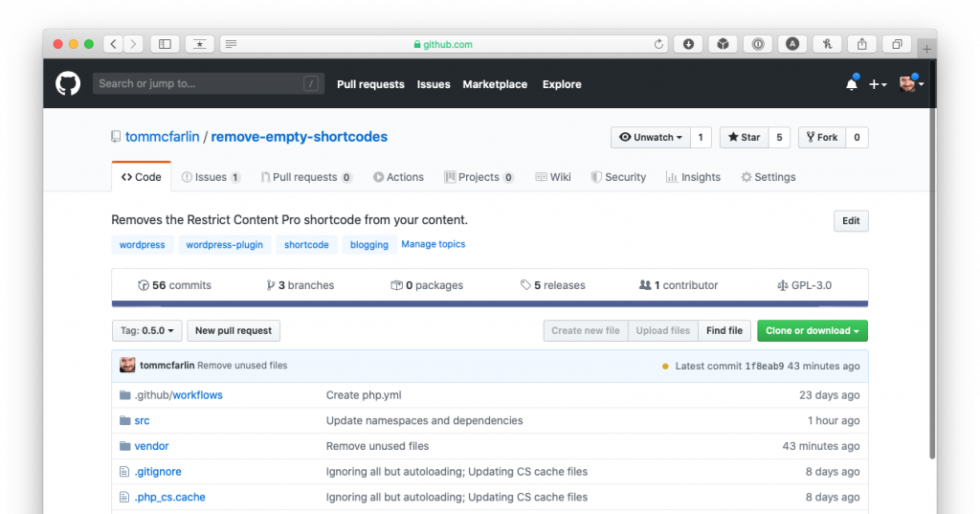980x514 pixels.
Task: Click the Safari downloads icon
Action: [688, 44]
